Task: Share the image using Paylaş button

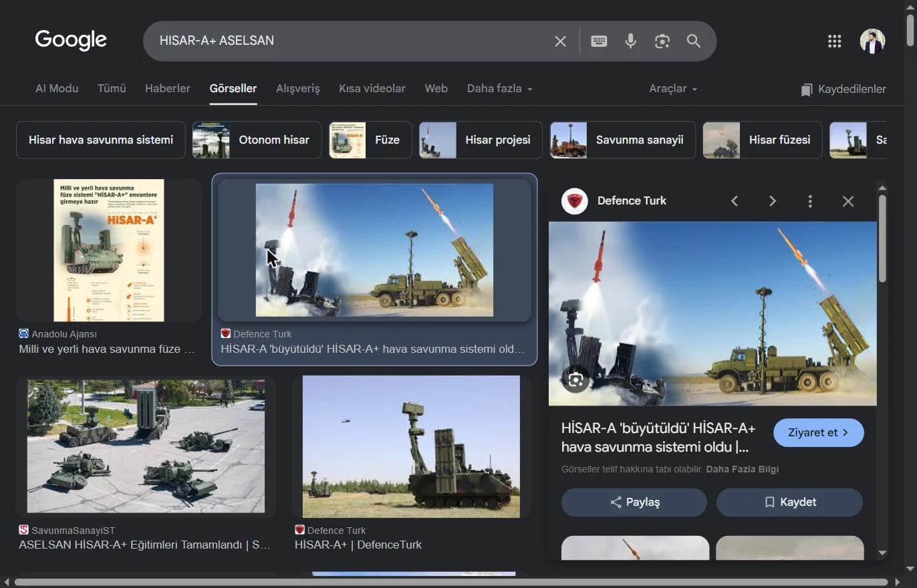Action: (x=634, y=502)
